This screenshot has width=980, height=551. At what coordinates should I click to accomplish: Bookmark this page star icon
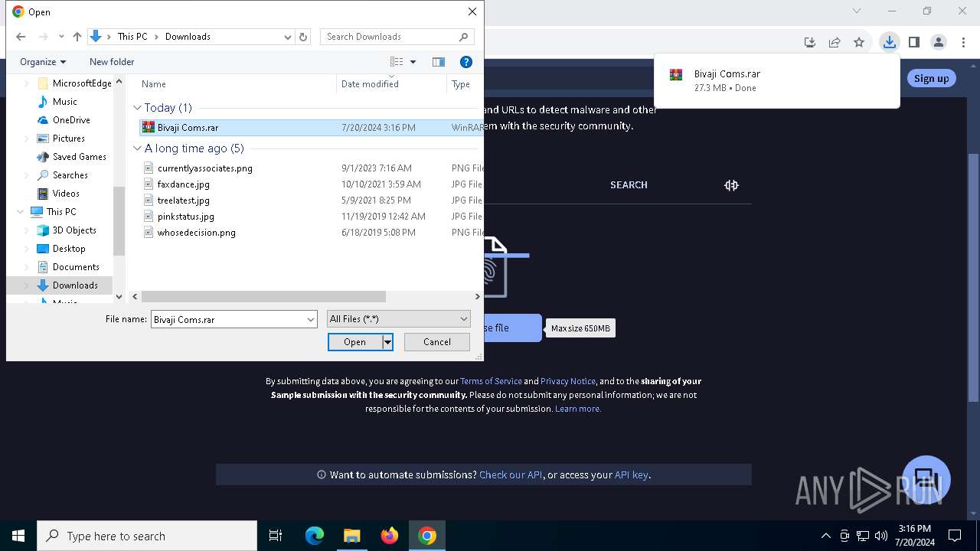click(x=859, y=42)
